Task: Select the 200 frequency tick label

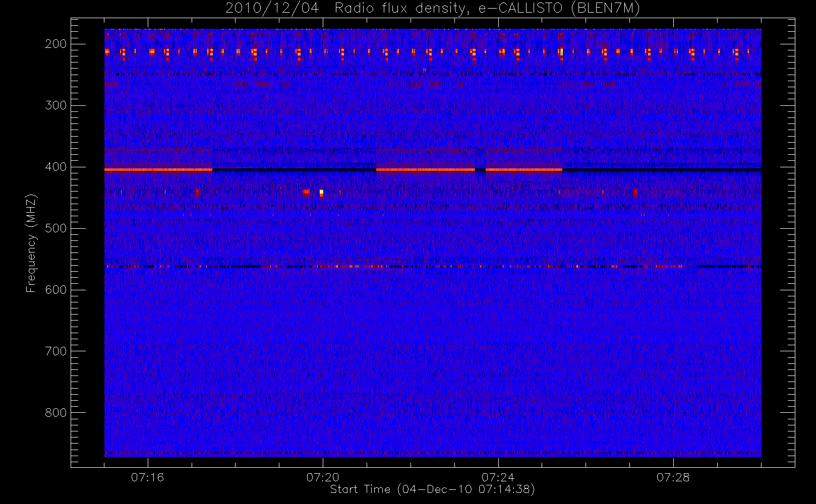Action: click(x=56, y=44)
